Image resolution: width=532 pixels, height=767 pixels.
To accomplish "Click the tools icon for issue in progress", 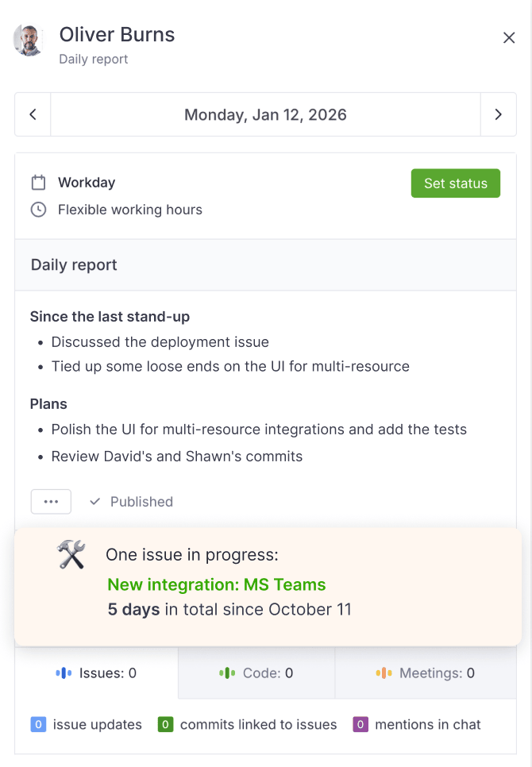I will click(71, 554).
